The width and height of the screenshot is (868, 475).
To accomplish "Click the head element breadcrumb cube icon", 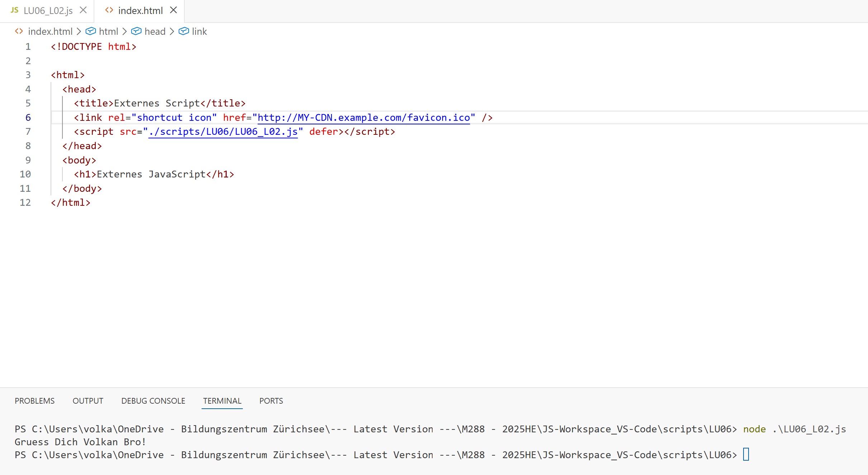I will pyautogui.click(x=136, y=32).
